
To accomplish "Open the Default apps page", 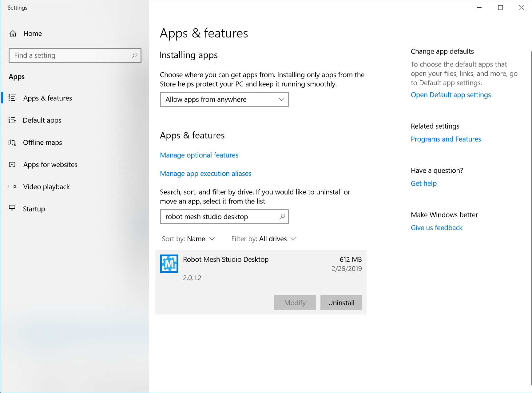I will coord(42,120).
